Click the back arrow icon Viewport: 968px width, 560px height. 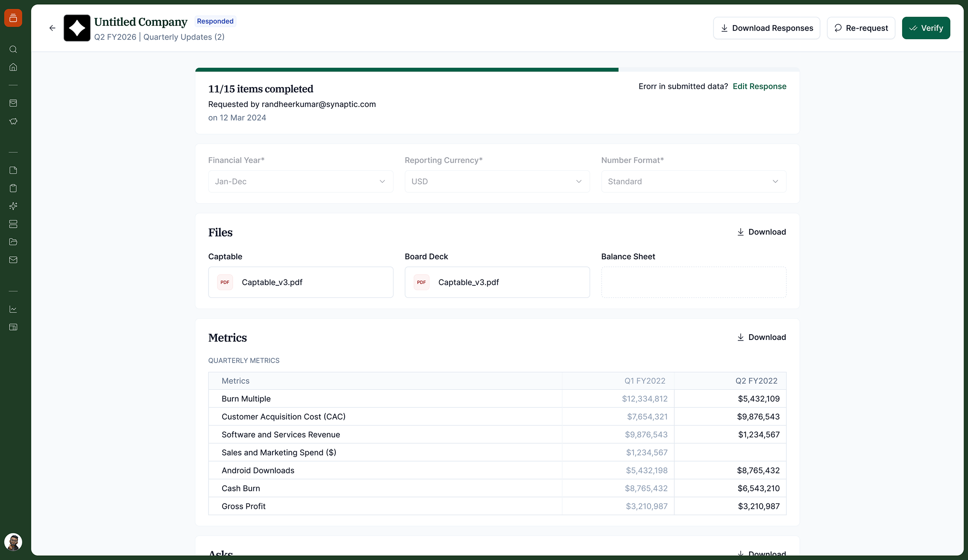52,28
